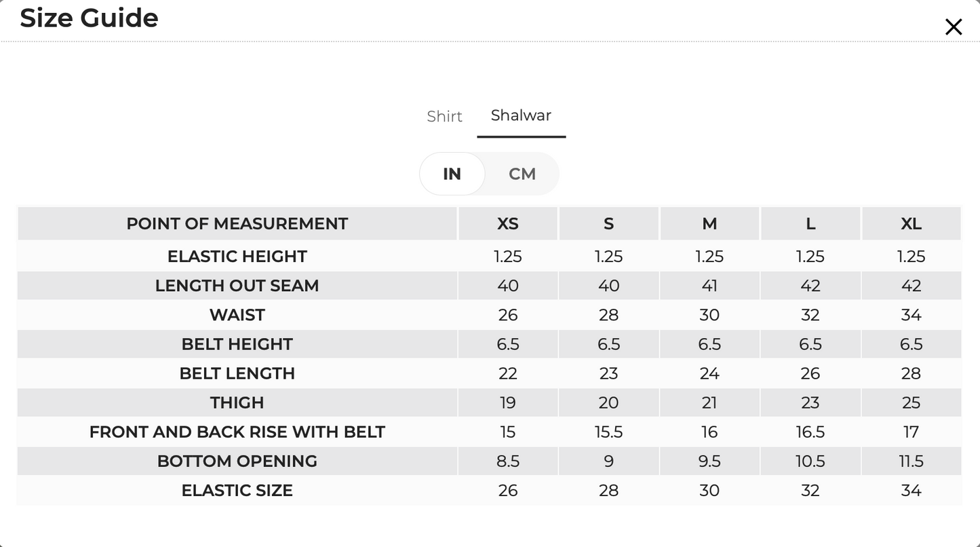980x547 pixels.
Task: Click the Size Guide heading
Action: tap(89, 18)
